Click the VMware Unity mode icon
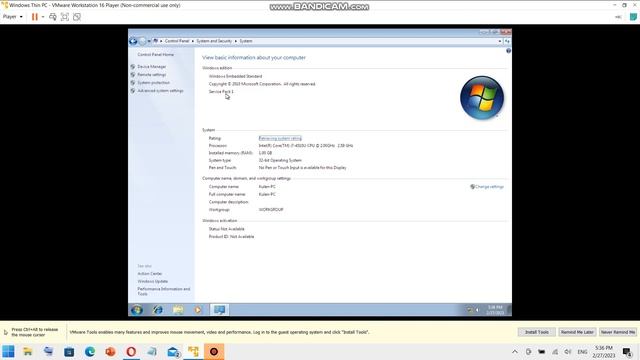The height and width of the screenshot is (360, 640). click(77, 17)
